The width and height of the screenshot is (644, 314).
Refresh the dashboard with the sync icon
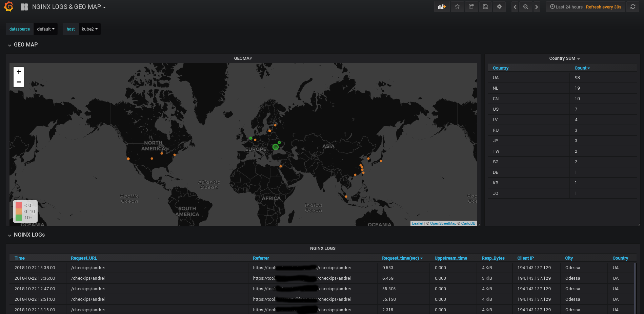[633, 7]
